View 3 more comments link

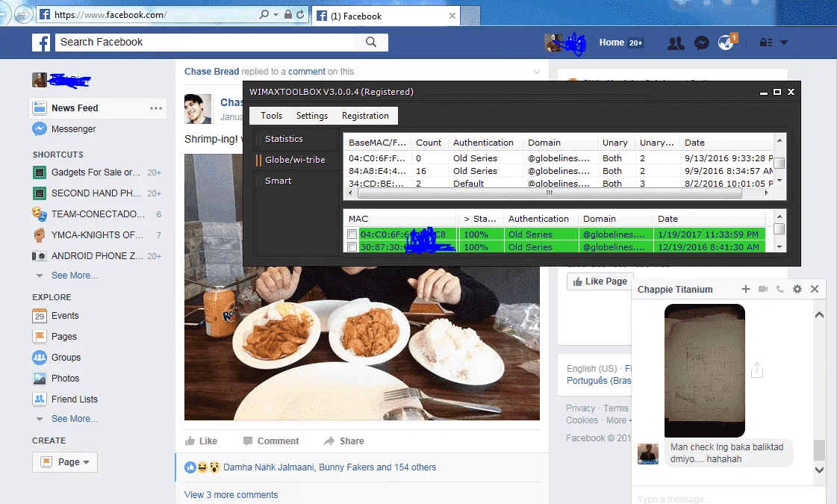(x=231, y=495)
